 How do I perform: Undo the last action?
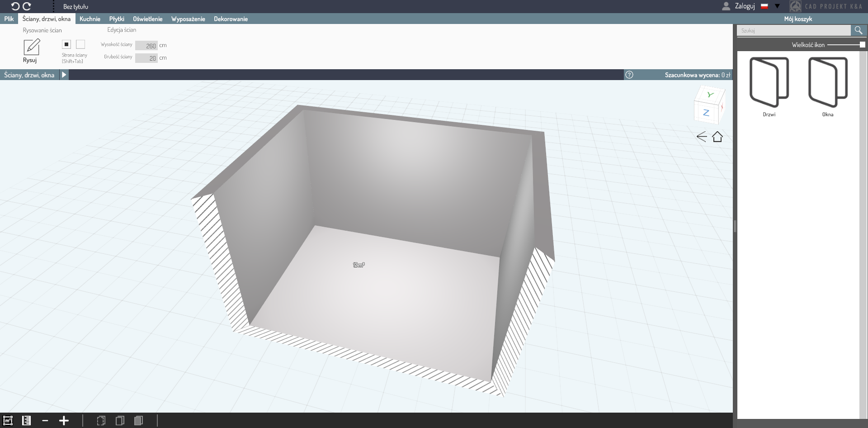click(x=15, y=6)
